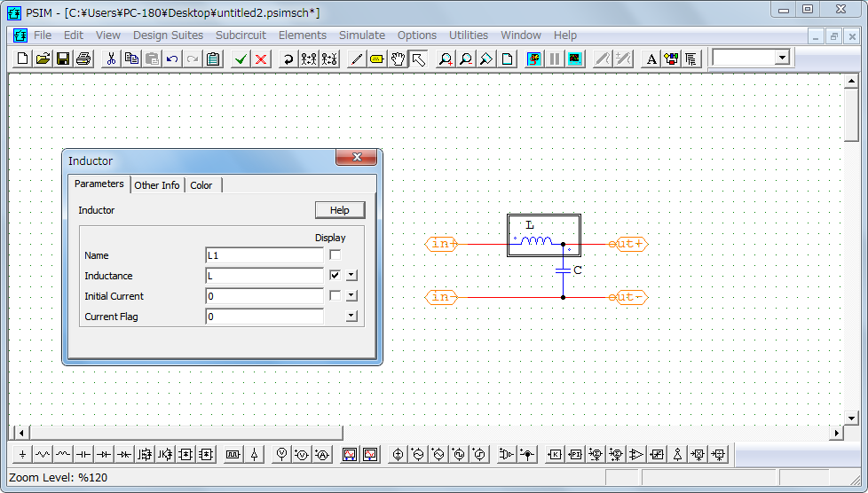Place the square-wave source element
The width and height of the screenshot is (868, 493).
pos(459,455)
